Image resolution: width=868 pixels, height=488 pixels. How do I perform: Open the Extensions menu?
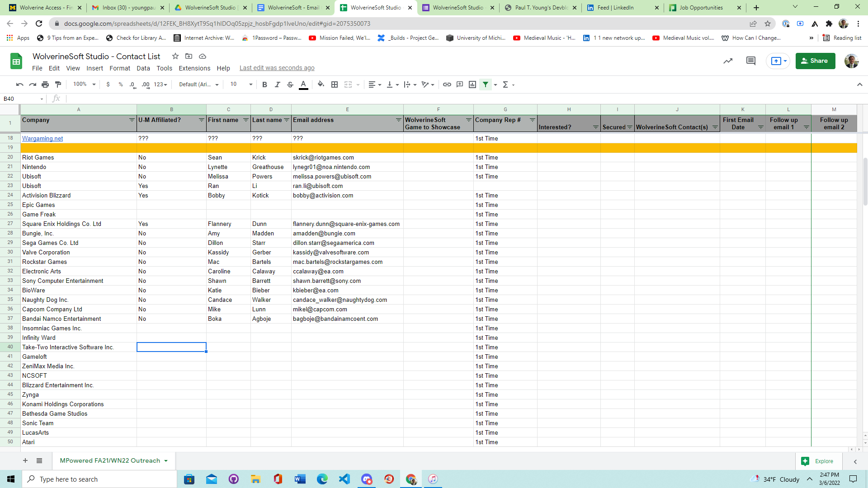point(194,68)
